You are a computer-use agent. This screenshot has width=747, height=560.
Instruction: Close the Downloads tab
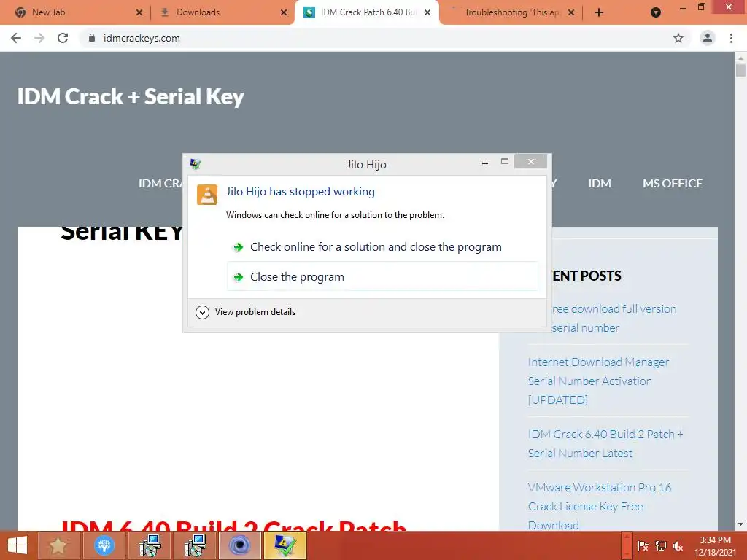(284, 12)
